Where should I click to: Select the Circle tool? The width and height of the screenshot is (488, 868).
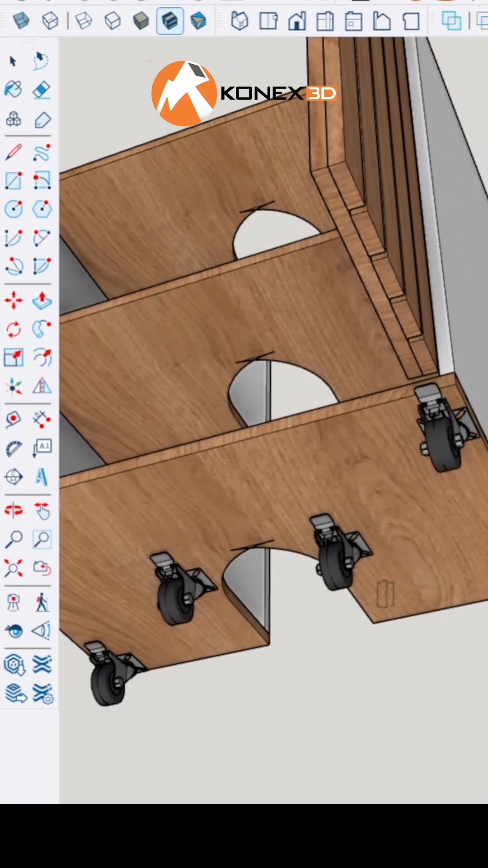click(x=13, y=209)
